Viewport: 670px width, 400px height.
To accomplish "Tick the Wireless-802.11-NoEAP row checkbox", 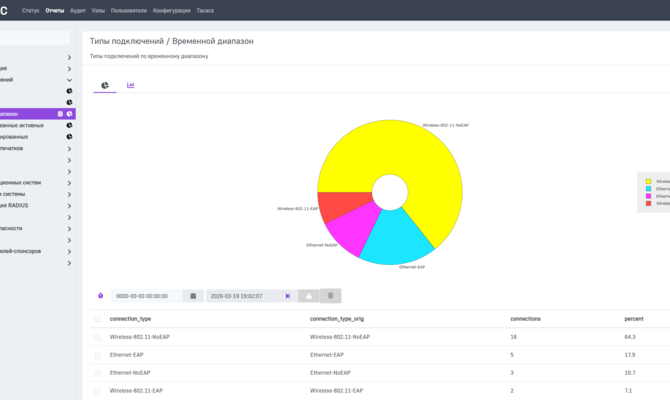I will point(97,337).
